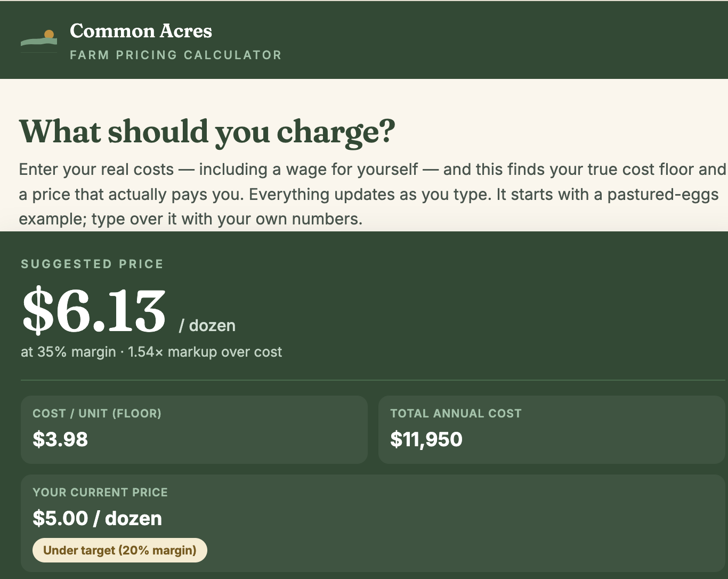Select the Farm Pricing Calculator subtitle text
This screenshot has height=579, width=728.
click(176, 55)
